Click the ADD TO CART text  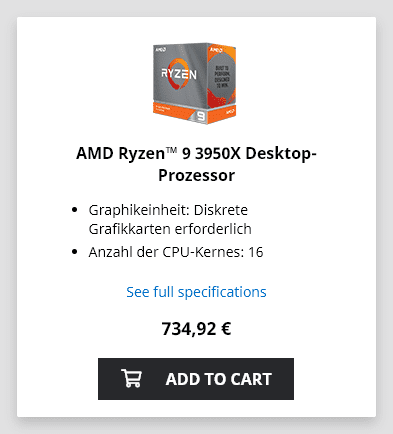click(219, 379)
